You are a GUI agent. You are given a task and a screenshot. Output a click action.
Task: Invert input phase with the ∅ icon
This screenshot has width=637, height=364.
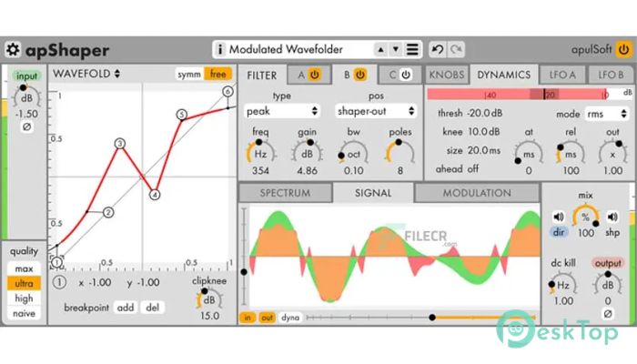26,127
